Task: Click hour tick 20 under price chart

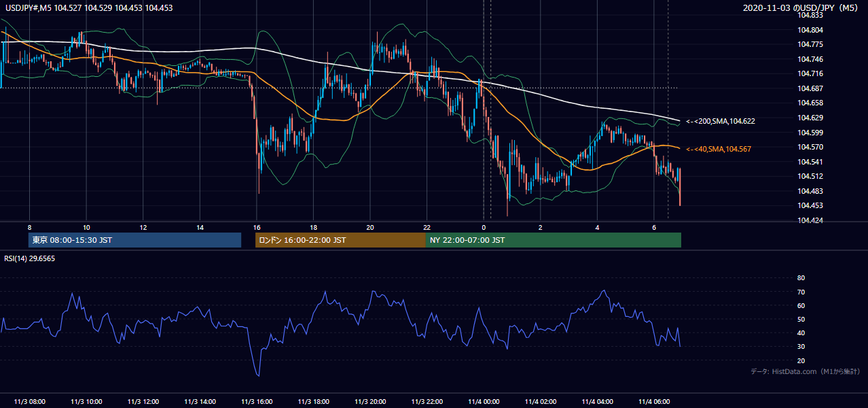Action: (x=369, y=227)
